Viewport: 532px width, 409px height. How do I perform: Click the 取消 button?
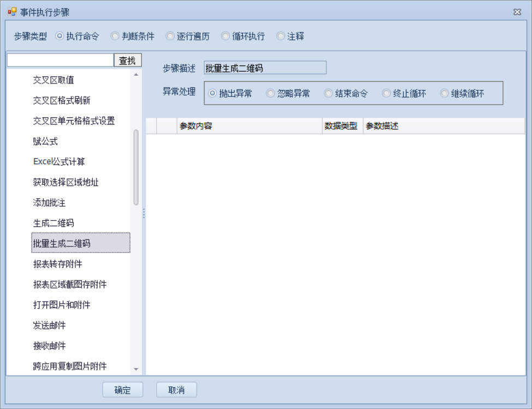[x=176, y=390]
